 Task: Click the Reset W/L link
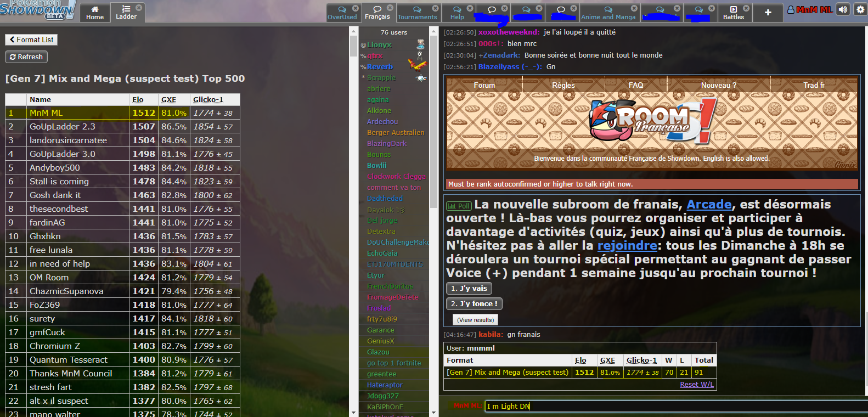point(697,384)
